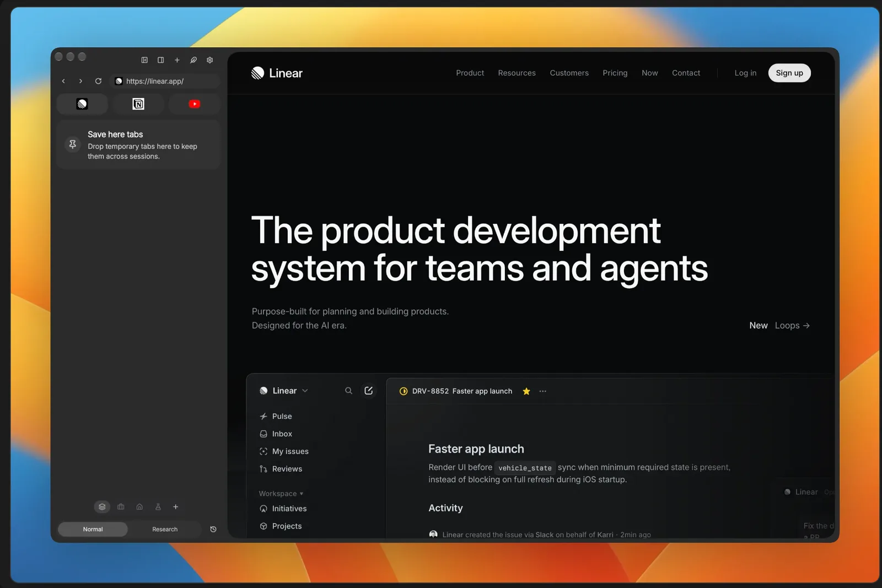This screenshot has width=882, height=588.
Task: Open the Contact page
Action: pyautogui.click(x=686, y=73)
